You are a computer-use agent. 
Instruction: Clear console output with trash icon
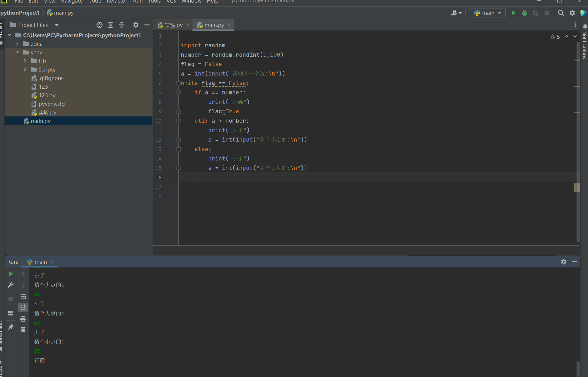click(x=23, y=330)
